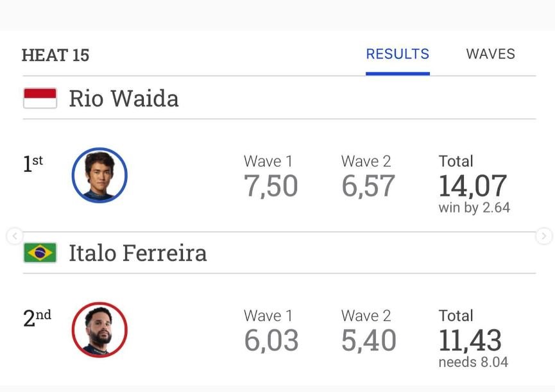The width and height of the screenshot is (555, 392).
Task: Select Rio Waida's Wave 2 score 6,57
Action: coord(368,186)
